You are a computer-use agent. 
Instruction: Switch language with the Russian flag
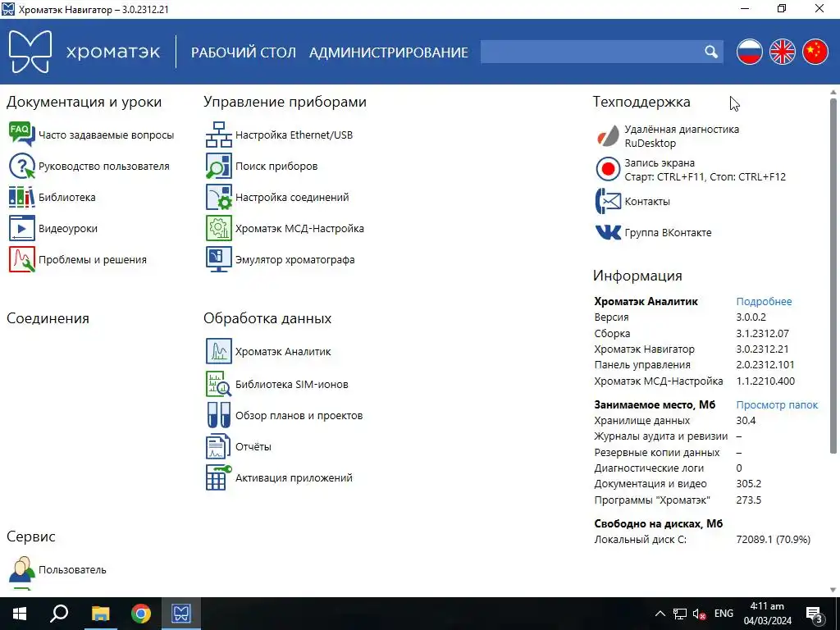point(750,52)
